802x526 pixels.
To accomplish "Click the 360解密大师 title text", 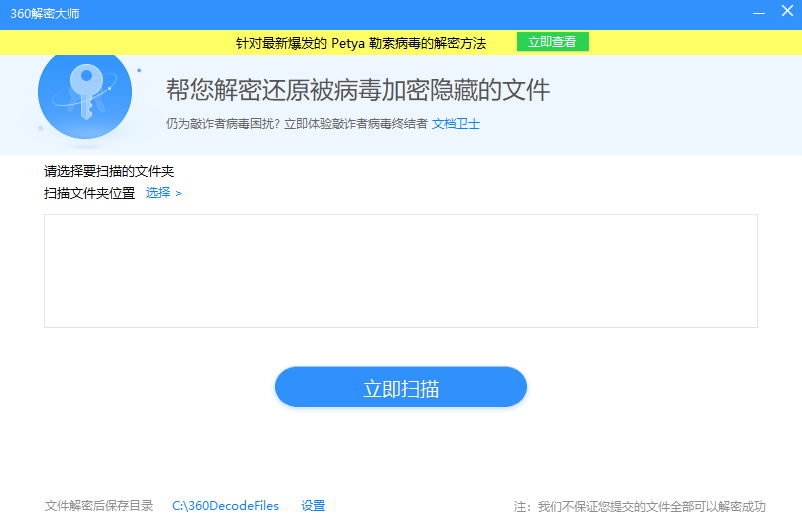I will click(45, 14).
